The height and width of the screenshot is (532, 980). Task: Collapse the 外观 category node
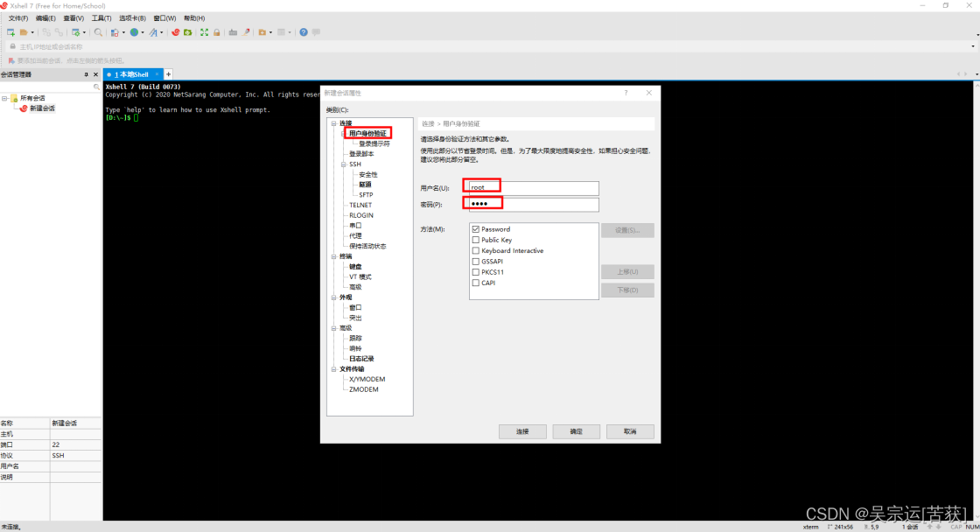click(x=333, y=297)
